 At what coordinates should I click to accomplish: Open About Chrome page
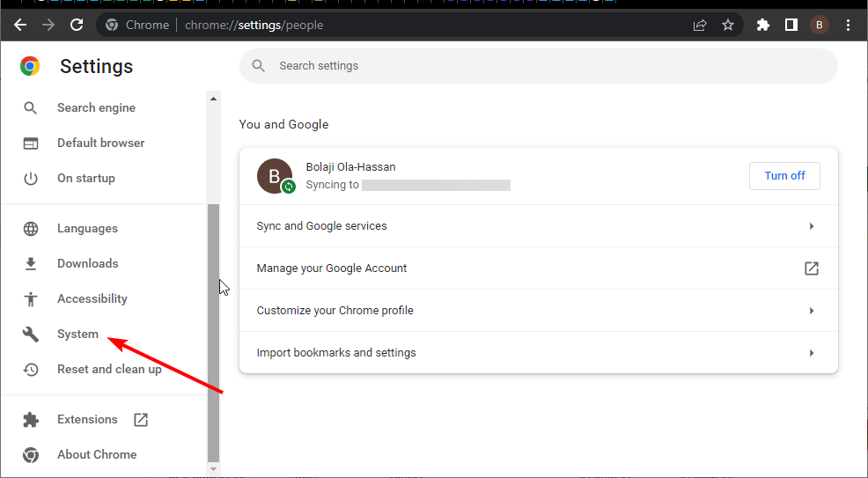pyautogui.click(x=97, y=455)
